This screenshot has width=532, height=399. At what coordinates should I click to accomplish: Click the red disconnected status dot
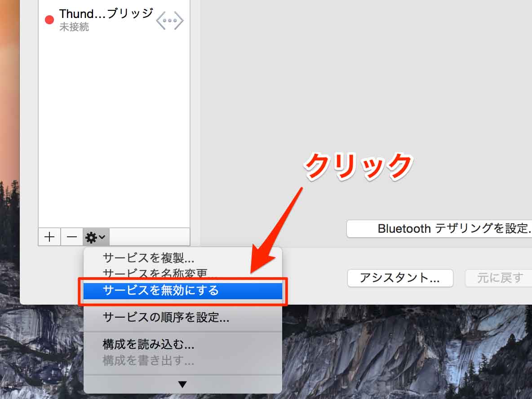49,20
